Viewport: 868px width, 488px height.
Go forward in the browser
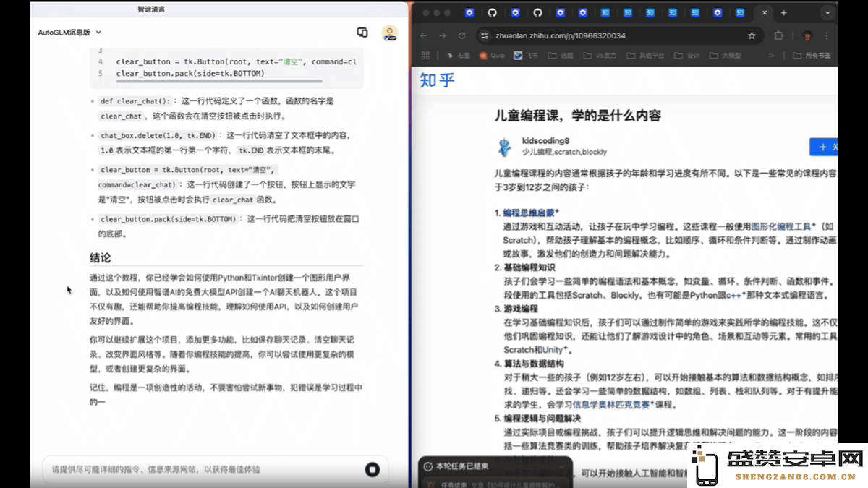pos(443,35)
